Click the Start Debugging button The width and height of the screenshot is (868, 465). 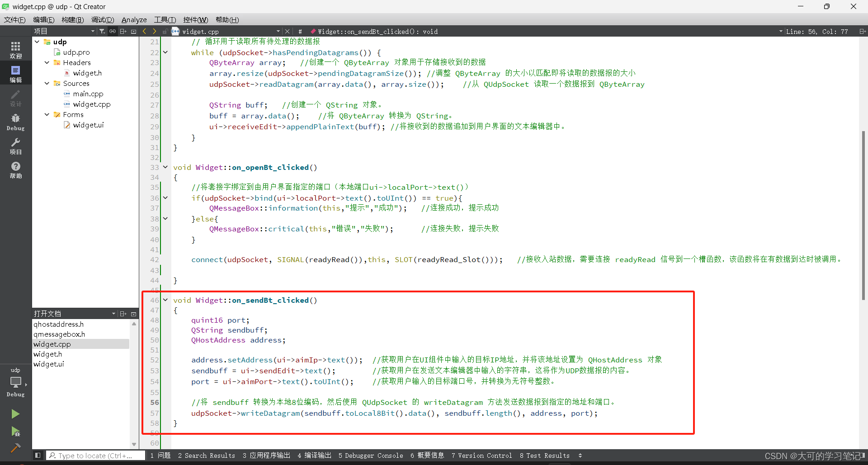click(15, 432)
